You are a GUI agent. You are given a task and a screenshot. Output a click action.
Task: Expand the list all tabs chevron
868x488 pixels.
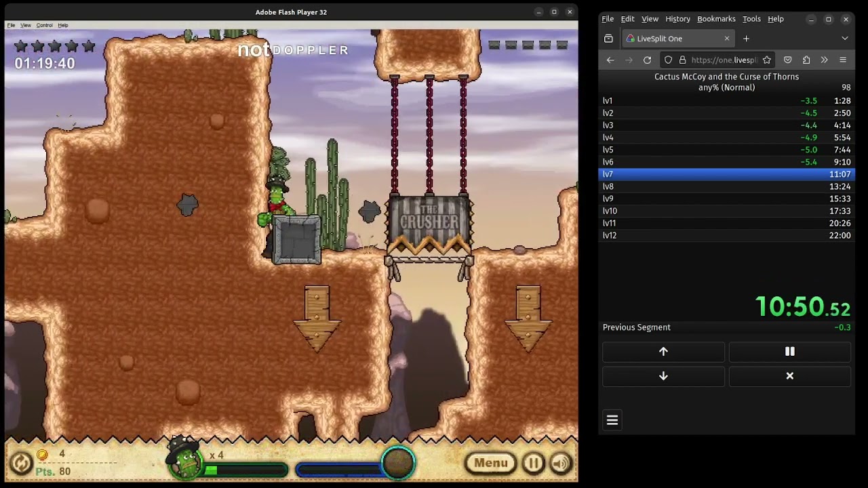tap(845, 39)
